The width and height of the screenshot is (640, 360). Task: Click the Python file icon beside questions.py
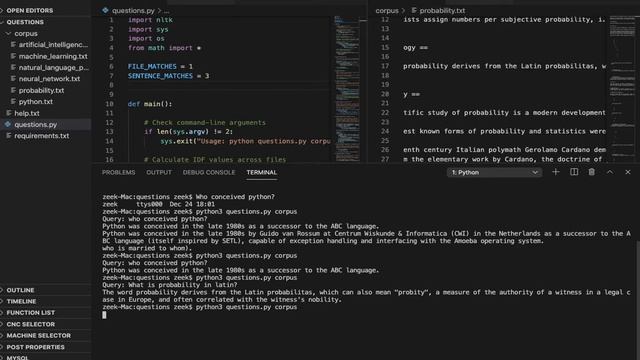[8, 124]
